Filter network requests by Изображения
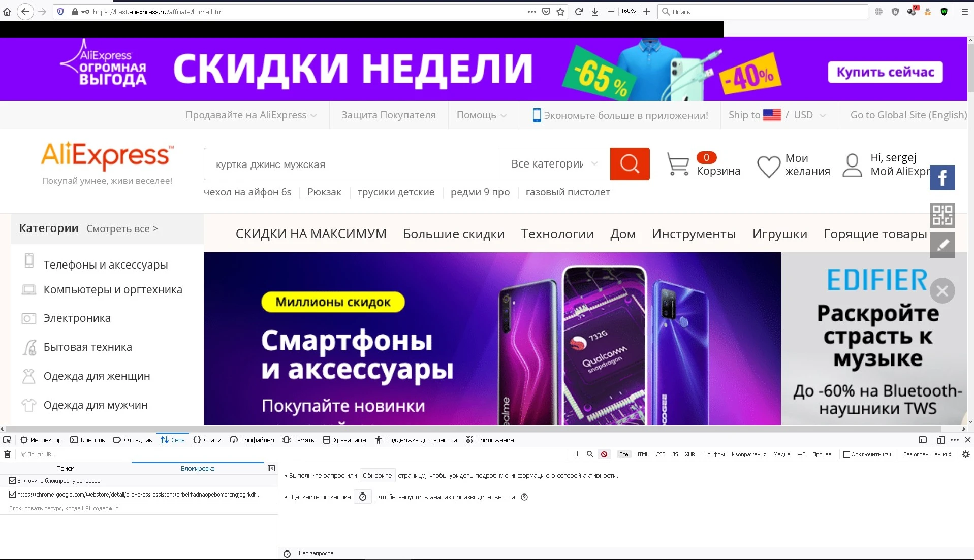974x560 pixels. pyautogui.click(x=749, y=454)
